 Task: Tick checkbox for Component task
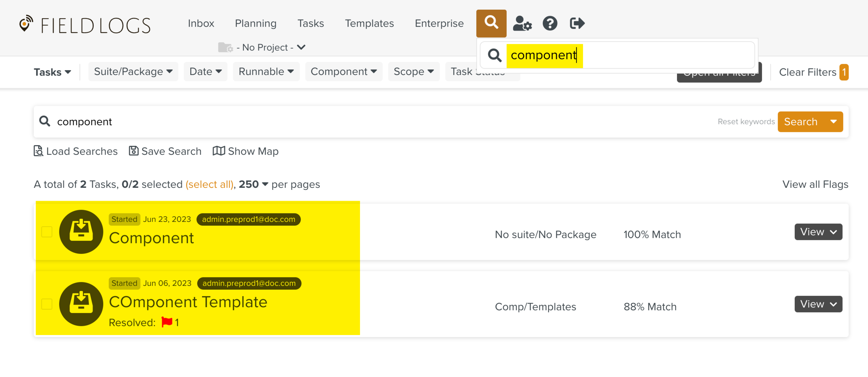click(x=47, y=232)
